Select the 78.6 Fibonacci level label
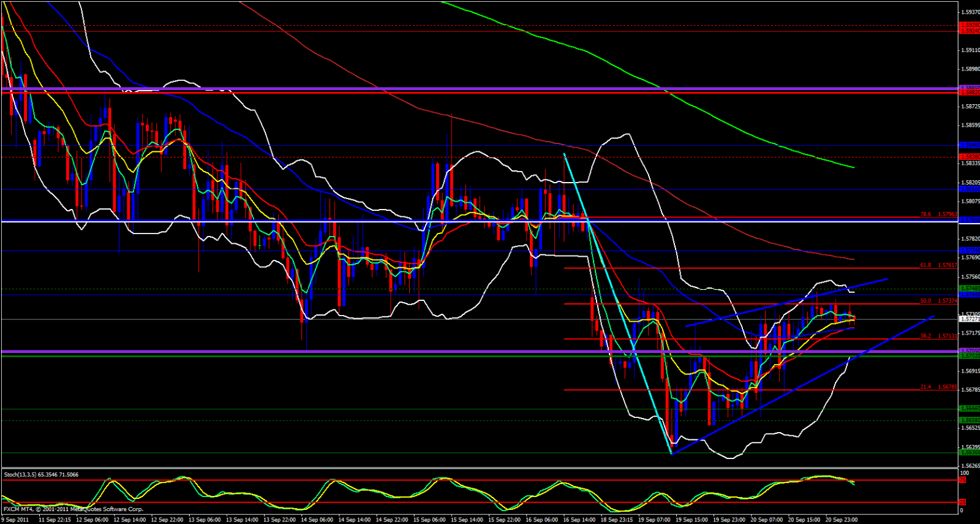980x524 pixels. pyautogui.click(x=938, y=215)
